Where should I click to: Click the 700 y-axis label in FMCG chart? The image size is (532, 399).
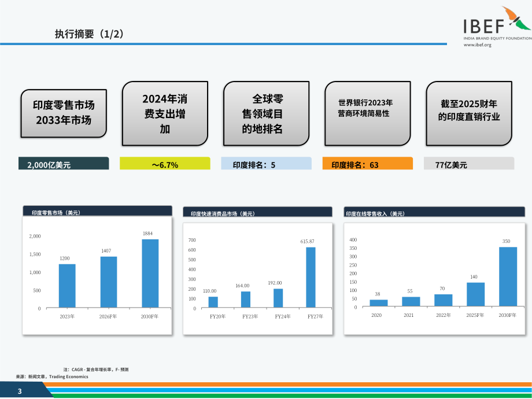click(192, 240)
